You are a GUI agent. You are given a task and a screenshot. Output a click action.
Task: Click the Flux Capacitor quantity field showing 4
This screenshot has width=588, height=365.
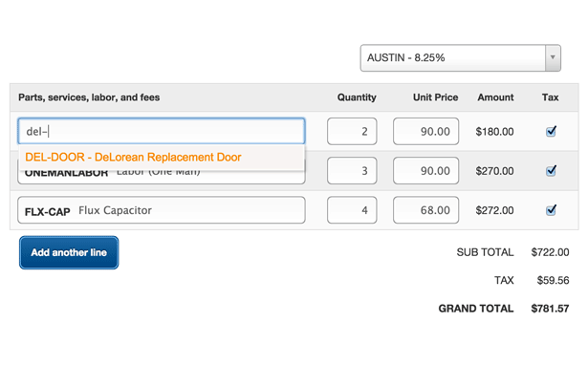coord(352,210)
